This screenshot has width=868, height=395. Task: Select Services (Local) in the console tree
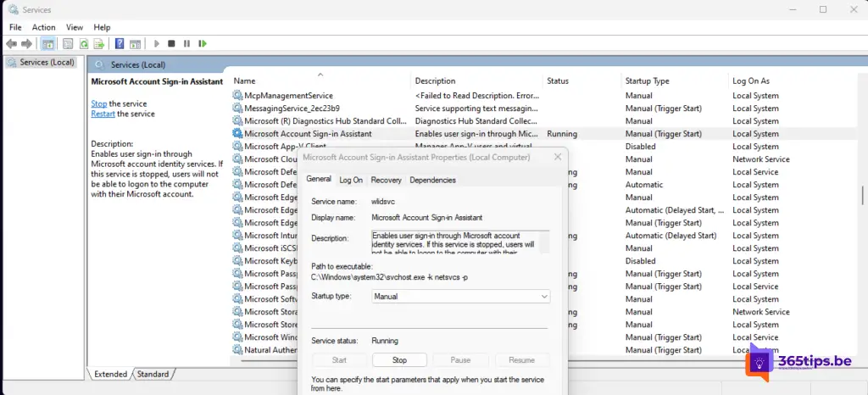pyautogui.click(x=47, y=62)
